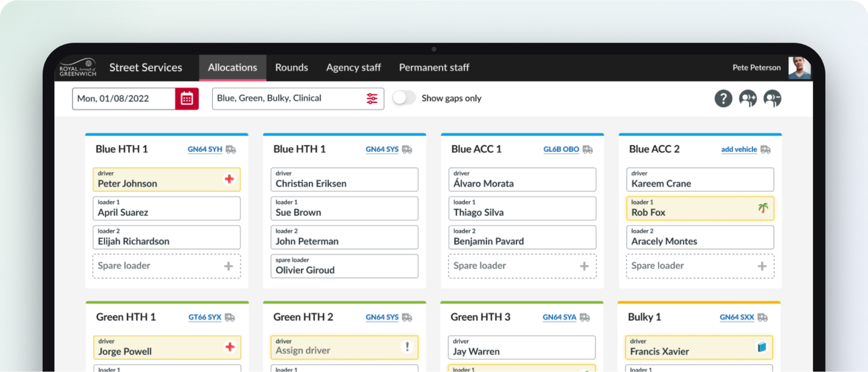Image resolution: width=868 pixels, height=372 pixels.
Task: Click the truck icon on Green HTH 3
Action: 585,317
